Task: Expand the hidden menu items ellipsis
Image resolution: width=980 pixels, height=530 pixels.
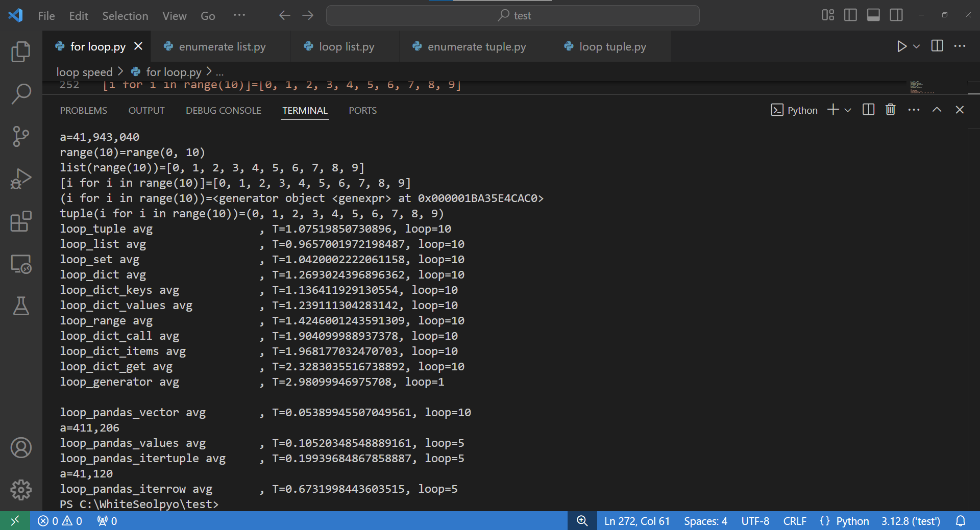Action: coord(239,15)
